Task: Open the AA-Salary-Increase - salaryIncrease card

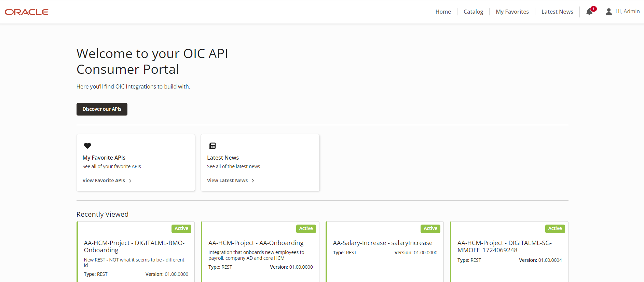Action: pos(385,252)
